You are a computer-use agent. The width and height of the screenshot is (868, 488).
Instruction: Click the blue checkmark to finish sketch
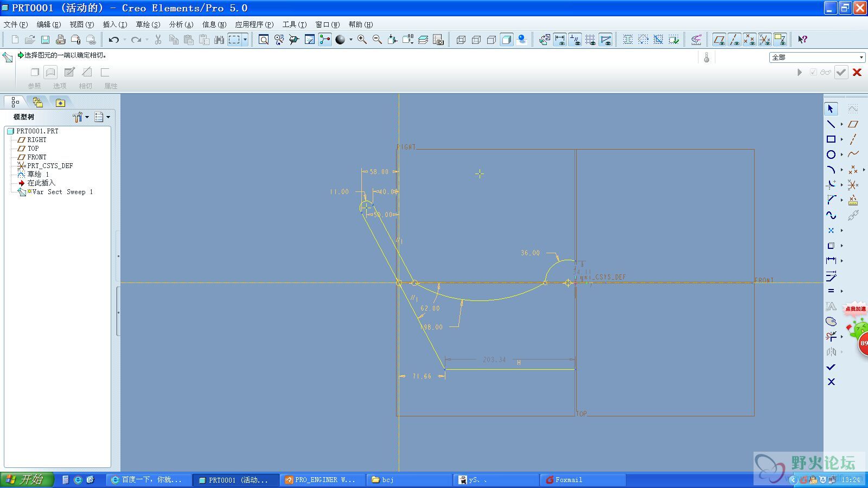(x=831, y=367)
